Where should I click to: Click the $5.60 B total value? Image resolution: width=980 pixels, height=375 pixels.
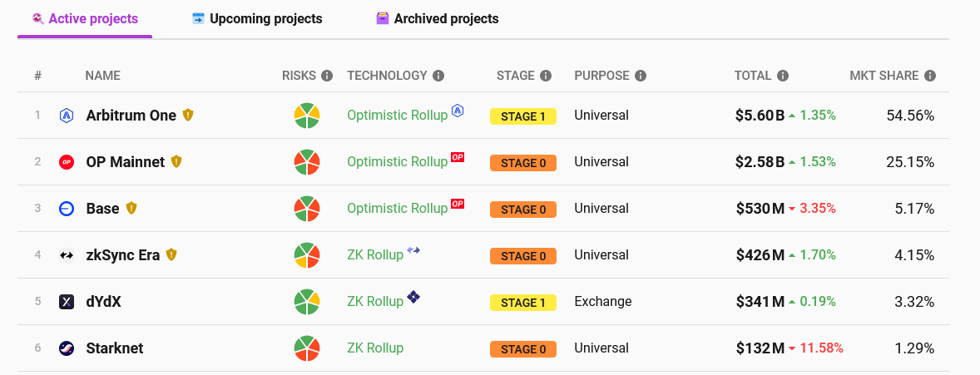[760, 116]
